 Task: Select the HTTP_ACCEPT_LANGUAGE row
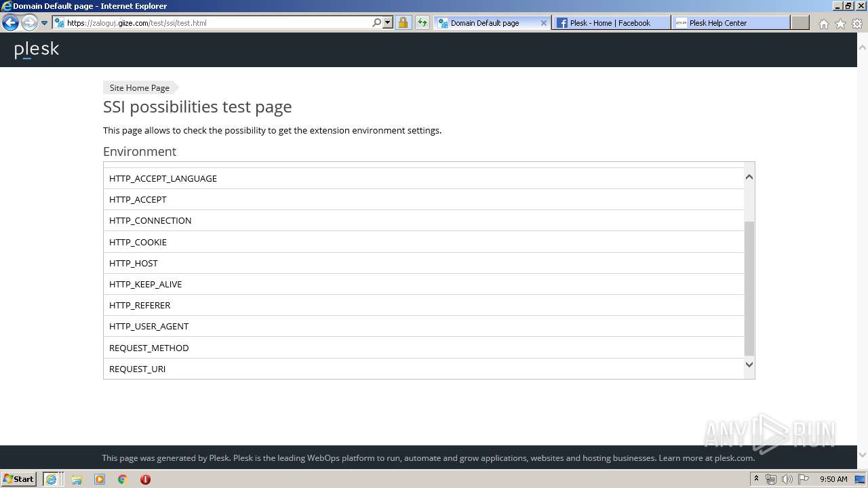[x=424, y=178]
